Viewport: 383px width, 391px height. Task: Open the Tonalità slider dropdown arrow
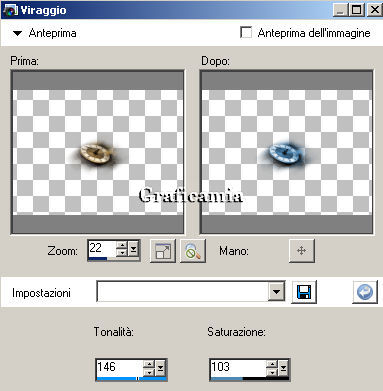161,368
